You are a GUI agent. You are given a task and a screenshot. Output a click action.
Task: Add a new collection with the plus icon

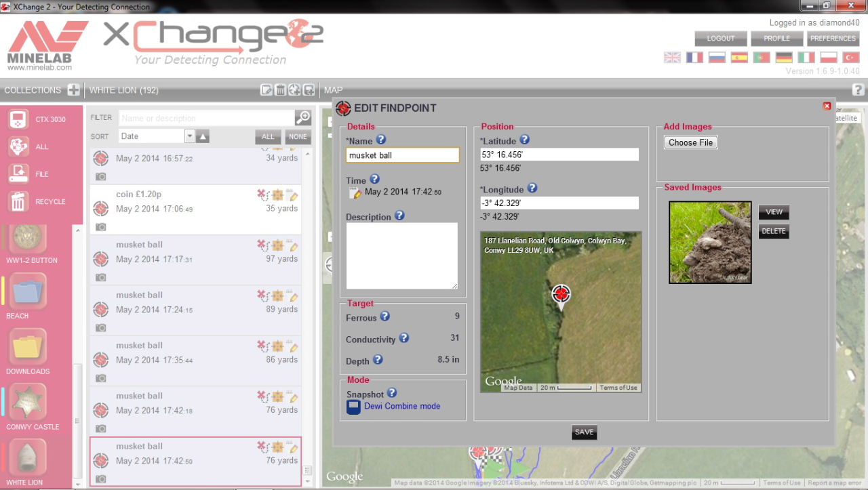click(x=73, y=90)
